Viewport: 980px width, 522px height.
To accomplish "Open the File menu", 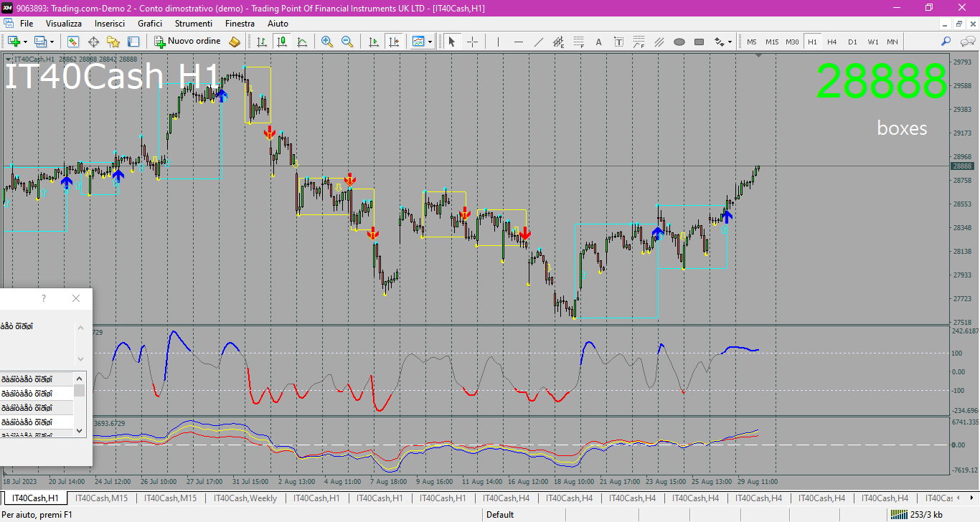I will coord(27,24).
